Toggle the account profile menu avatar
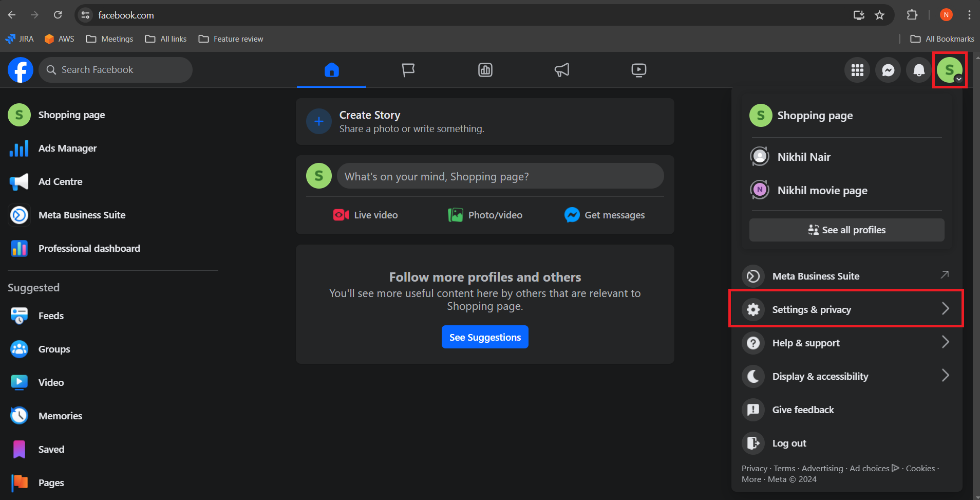The width and height of the screenshot is (980, 500). 950,70
